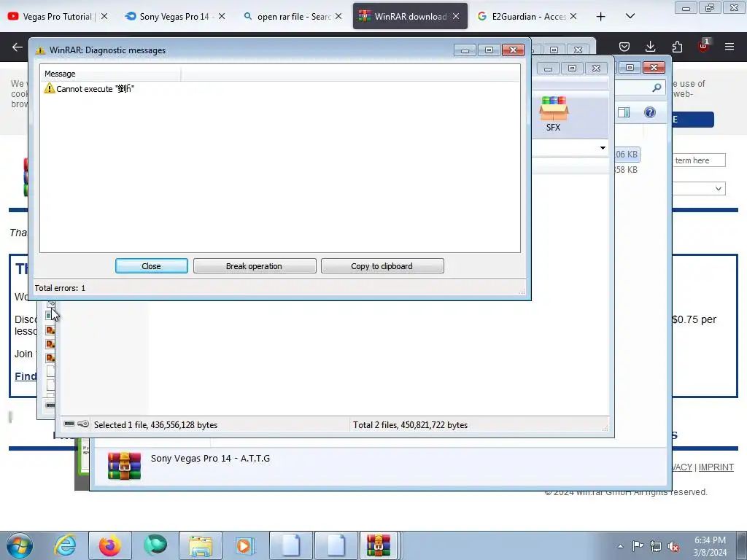Toggle the Explorer preview pane icon
Screen dimensions: 747x560
(624, 112)
